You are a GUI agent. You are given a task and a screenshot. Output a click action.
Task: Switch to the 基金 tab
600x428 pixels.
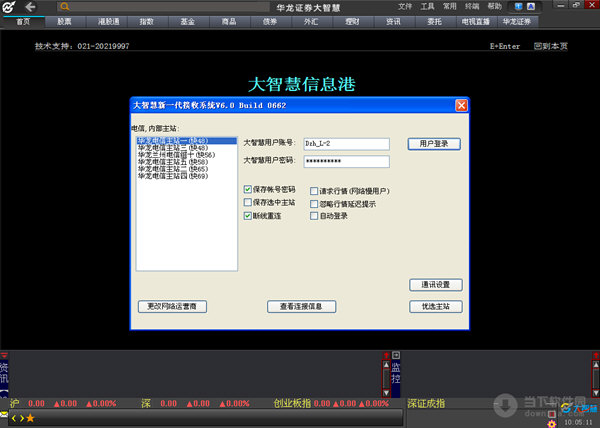click(188, 22)
